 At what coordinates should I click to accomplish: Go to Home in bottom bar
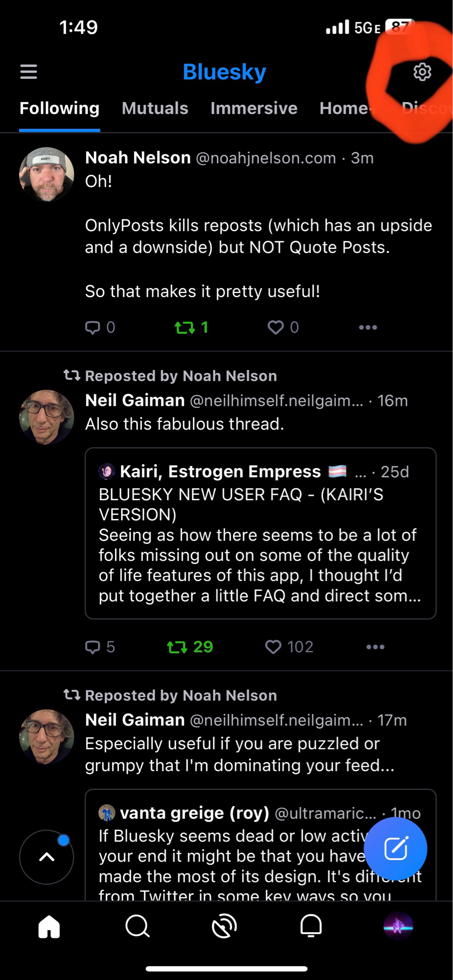(x=49, y=926)
